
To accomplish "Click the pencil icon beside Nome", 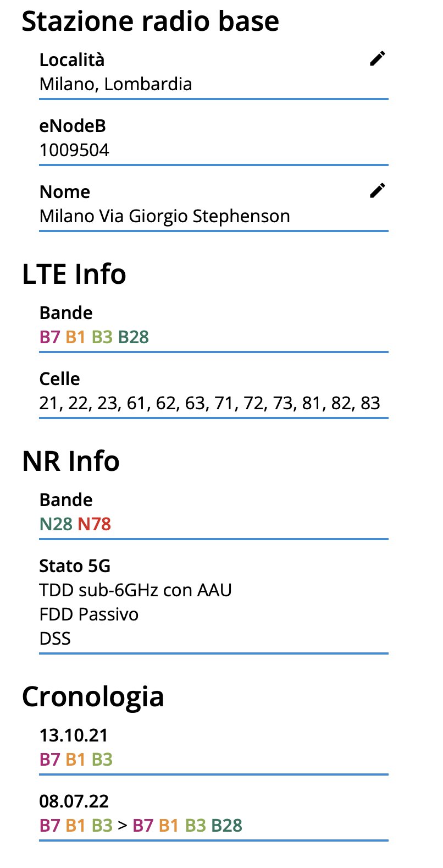I will click(x=377, y=190).
